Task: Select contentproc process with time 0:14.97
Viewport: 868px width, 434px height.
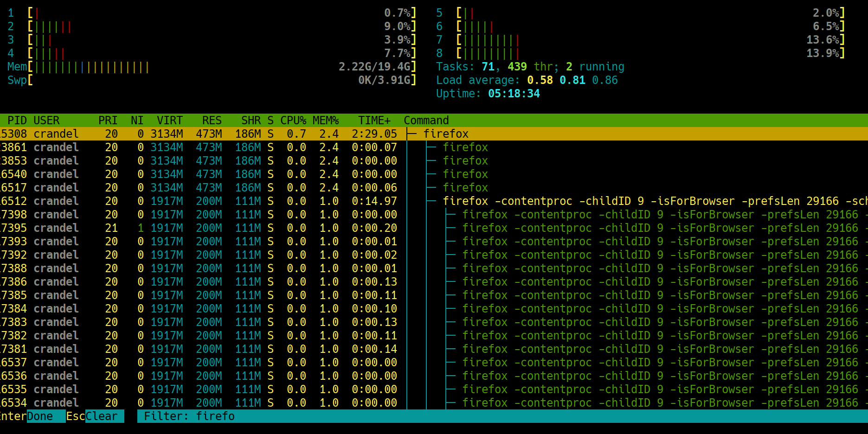Action: coord(434,201)
